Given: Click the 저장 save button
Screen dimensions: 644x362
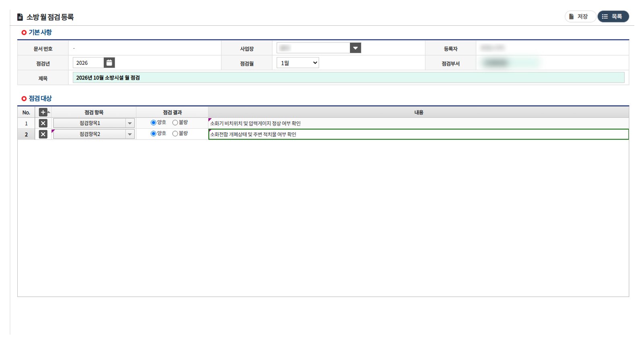Looking at the screenshot, I should point(579,16).
